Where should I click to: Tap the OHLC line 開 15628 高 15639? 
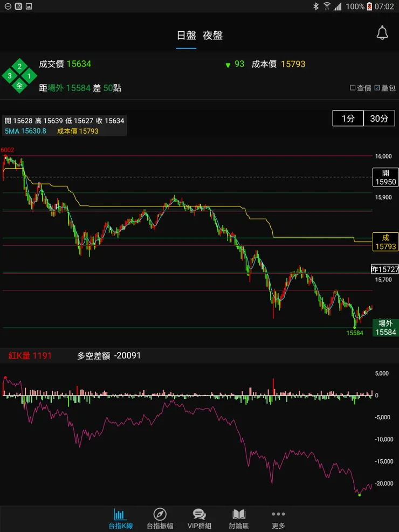[65, 120]
